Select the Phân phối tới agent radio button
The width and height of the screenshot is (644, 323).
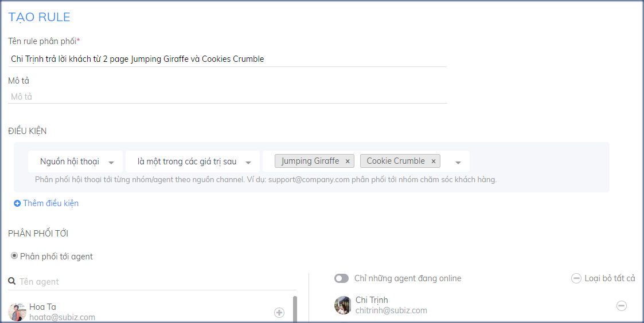[x=14, y=256]
